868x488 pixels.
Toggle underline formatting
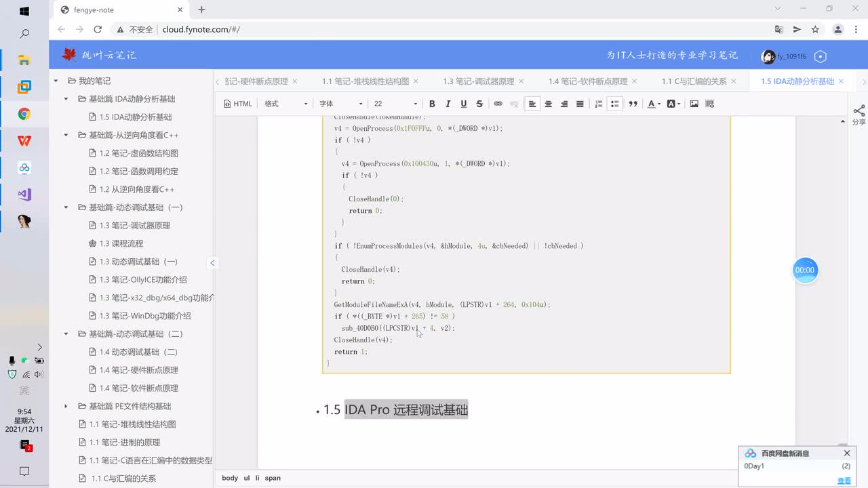(x=464, y=104)
